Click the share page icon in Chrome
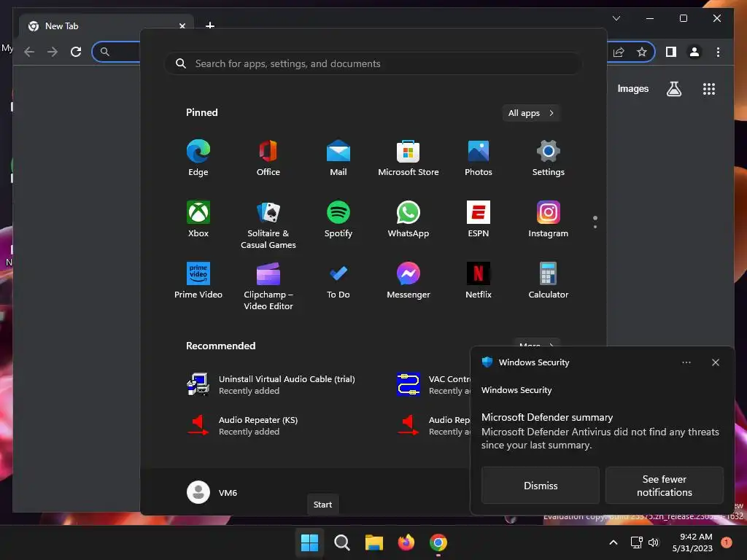Image resolution: width=747 pixels, height=560 pixels. 619,52
